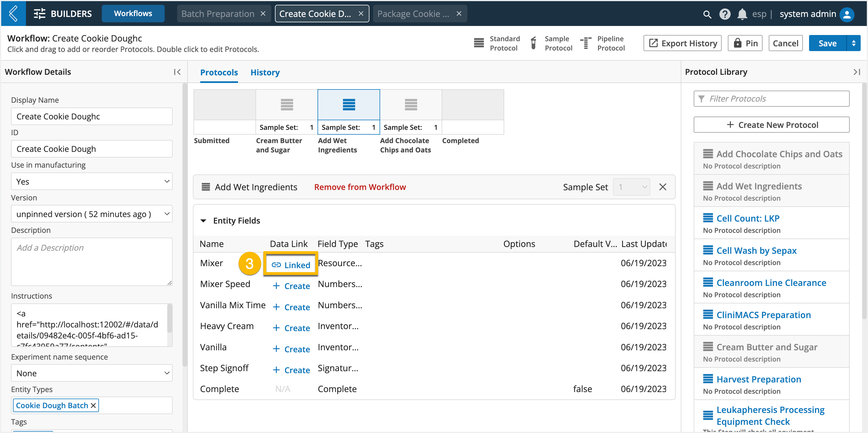Remove Cookie Dough Batch entity type tag
Image resolution: width=868 pixels, height=433 pixels.
tap(93, 405)
